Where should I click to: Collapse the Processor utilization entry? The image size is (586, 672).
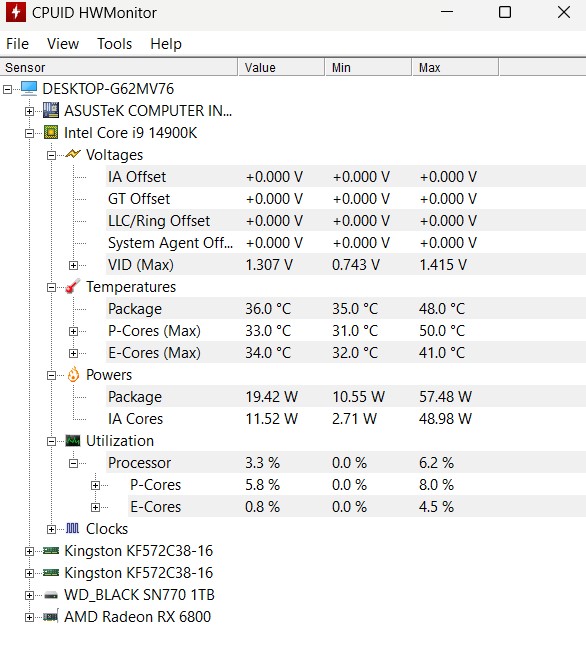click(x=73, y=463)
